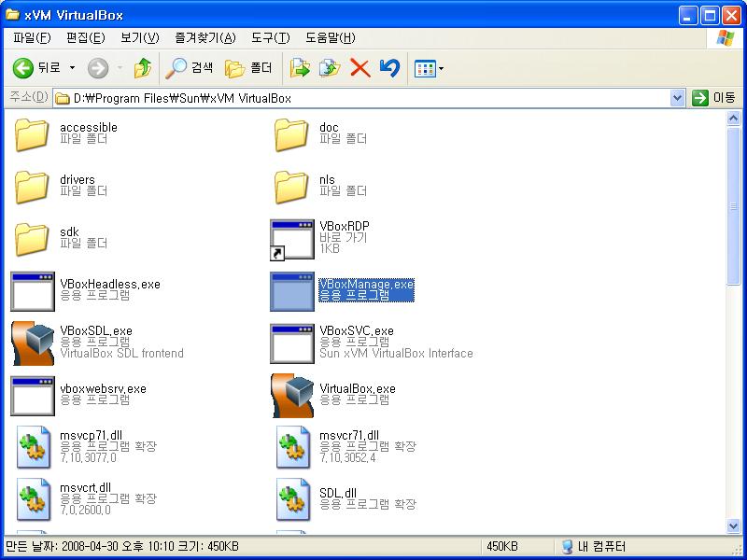Click the 이동 (Go) button

click(x=714, y=98)
